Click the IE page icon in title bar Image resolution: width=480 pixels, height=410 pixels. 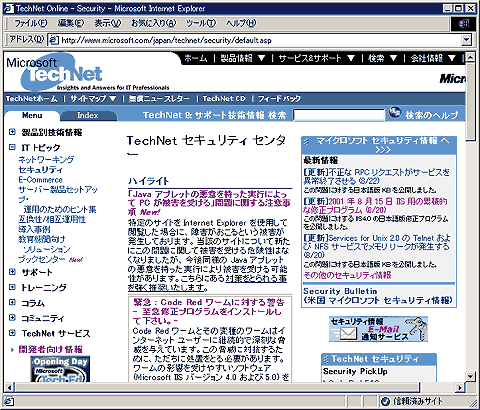[9, 8]
